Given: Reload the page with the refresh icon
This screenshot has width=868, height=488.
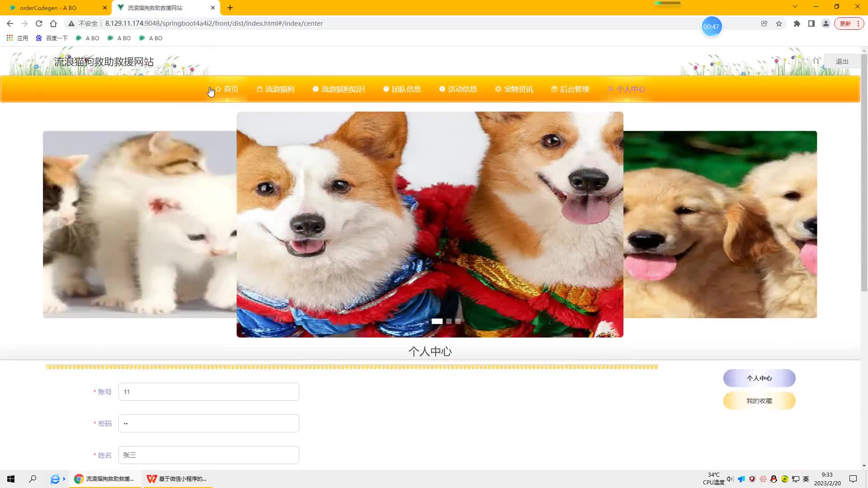Looking at the screenshot, I should (39, 23).
